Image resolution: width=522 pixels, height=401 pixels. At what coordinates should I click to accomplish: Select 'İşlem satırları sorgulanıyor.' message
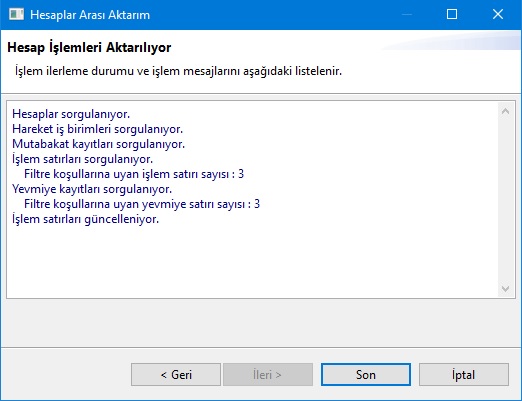tap(83, 159)
